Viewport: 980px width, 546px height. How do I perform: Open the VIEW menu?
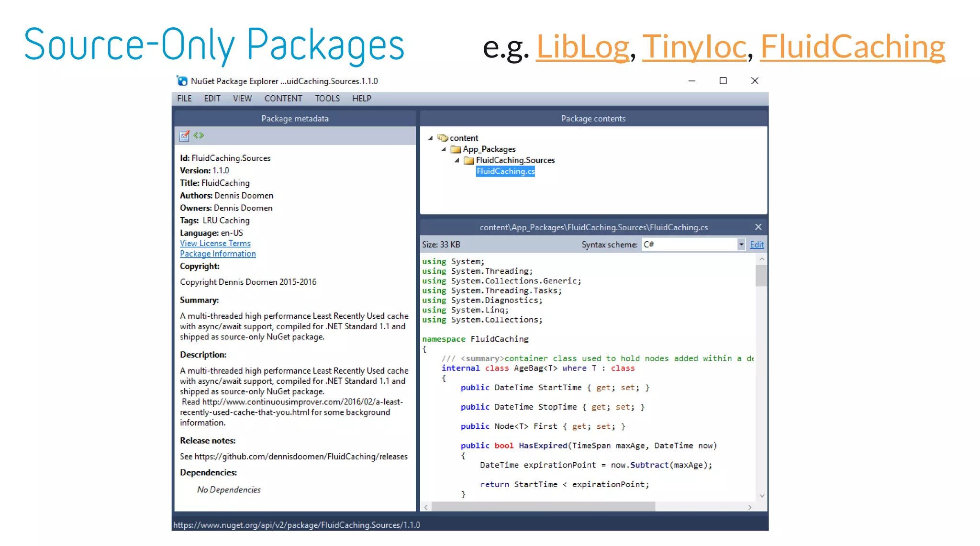click(242, 98)
